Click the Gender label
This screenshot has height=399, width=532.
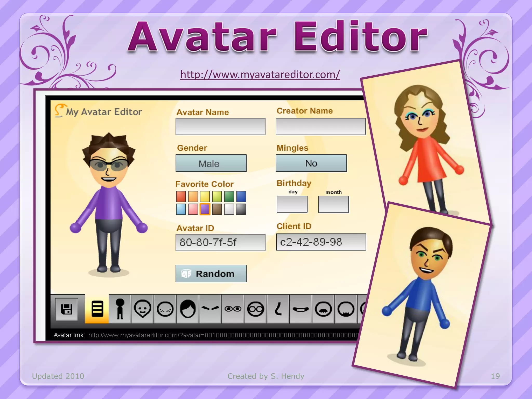pos(192,148)
